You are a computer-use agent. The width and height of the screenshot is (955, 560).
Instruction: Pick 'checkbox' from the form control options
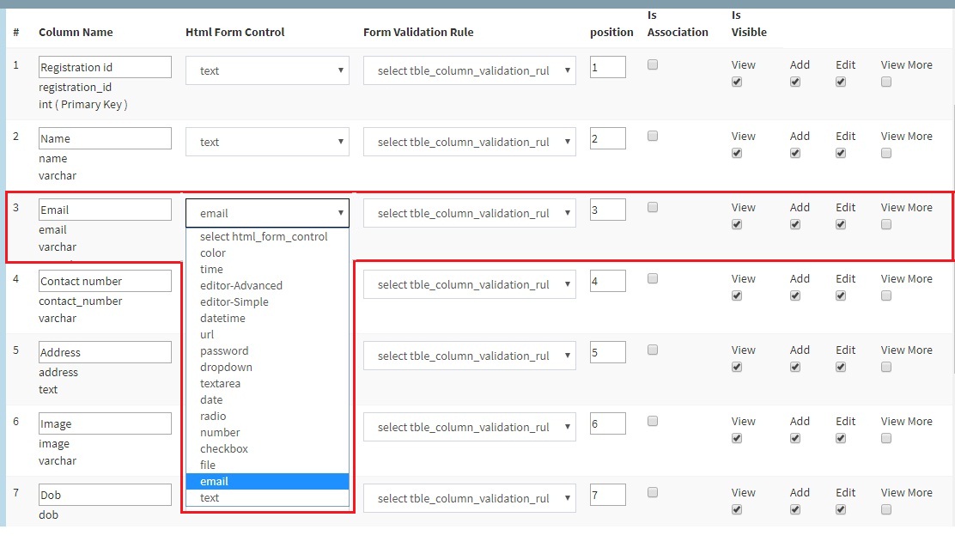[223, 448]
